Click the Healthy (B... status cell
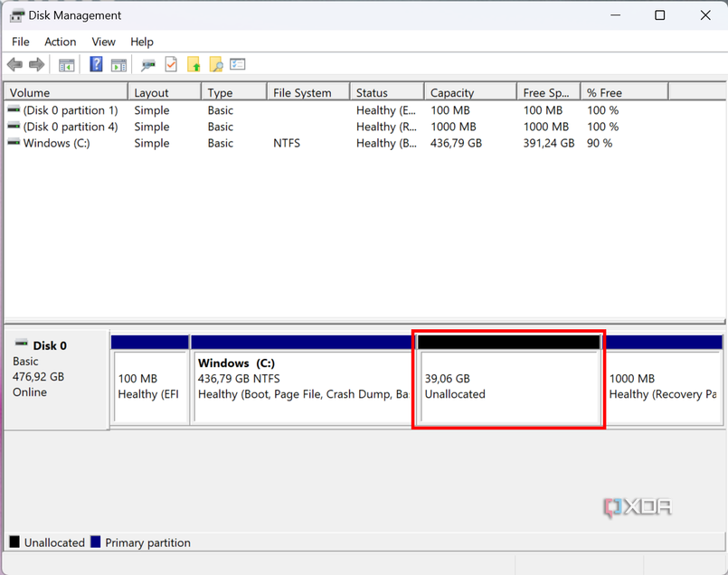Image resolution: width=728 pixels, height=575 pixels. [386, 143]
